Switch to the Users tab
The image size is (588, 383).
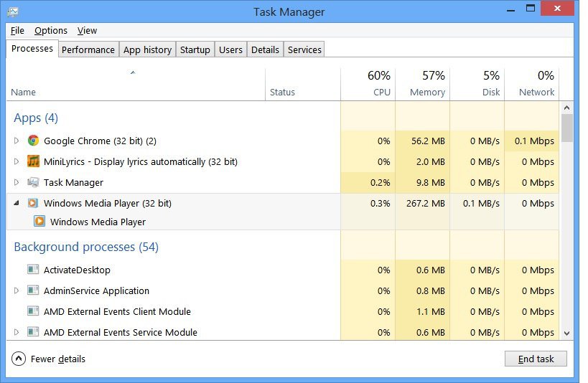230,49
